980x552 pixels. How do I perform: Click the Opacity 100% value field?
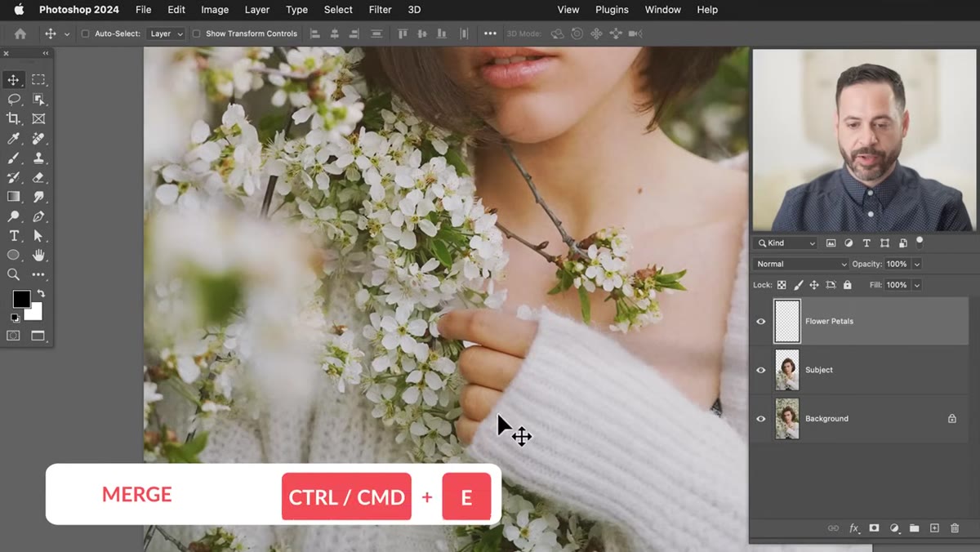click(897, 264)
